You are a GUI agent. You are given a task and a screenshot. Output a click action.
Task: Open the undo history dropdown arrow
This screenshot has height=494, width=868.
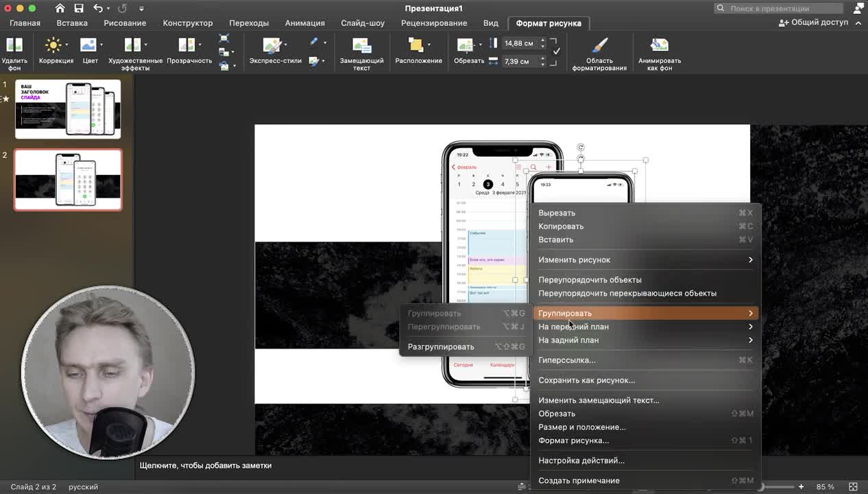(x=109, y=8)
